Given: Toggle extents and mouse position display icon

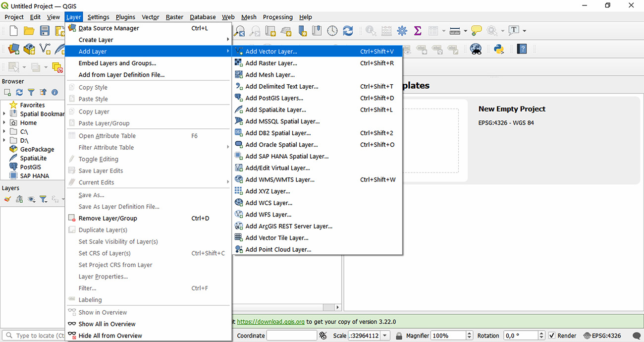Looking at the screenshot, I should 323,336.
